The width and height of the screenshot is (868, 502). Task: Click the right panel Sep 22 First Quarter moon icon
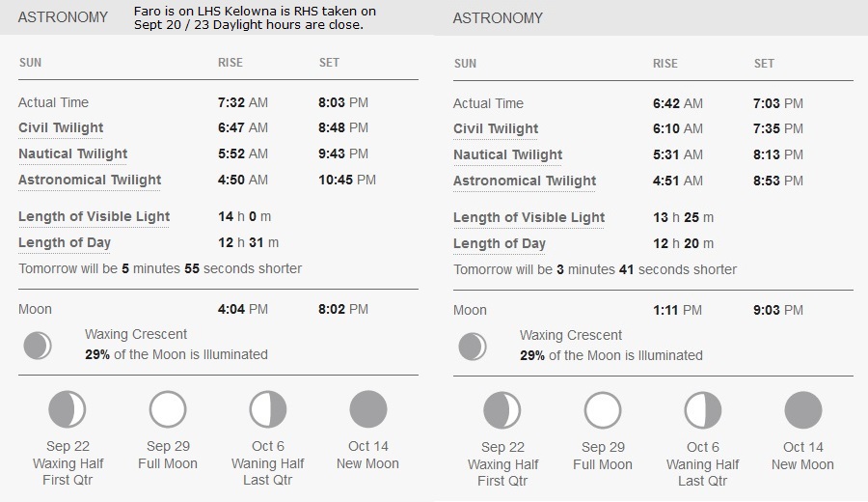click(502, 410)
